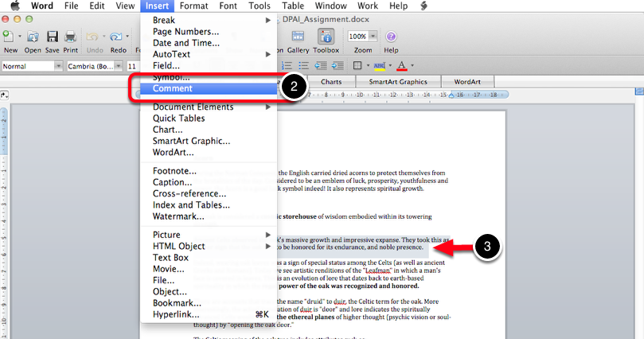Image resolution: width=644 pixels, height=339 pixels.
Task: Open the New document dropdown arrow
Action: (20, 37)
